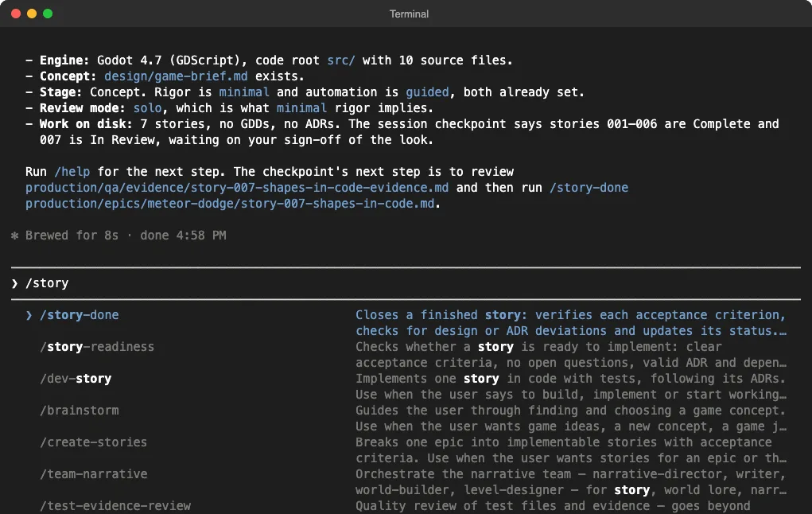Open the production/epics story-007-shapes-in-code.md link

(x=230, y=204)
